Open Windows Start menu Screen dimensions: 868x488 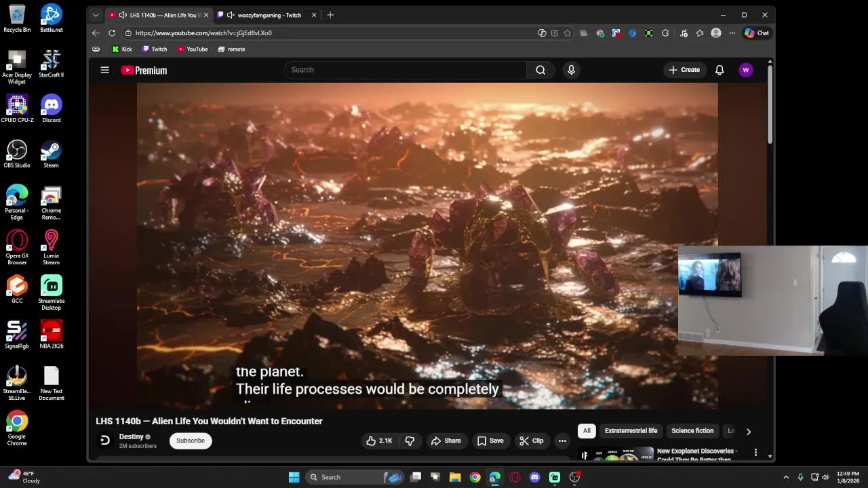[294, 477]
